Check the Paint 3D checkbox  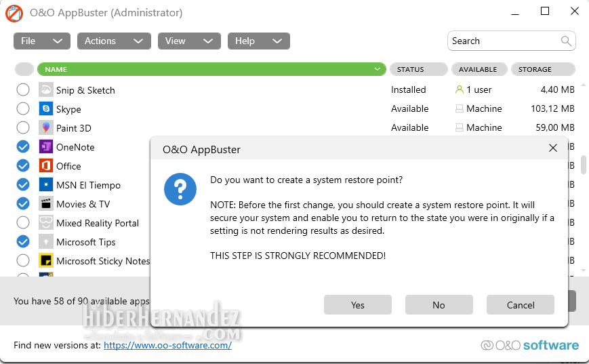23,127
